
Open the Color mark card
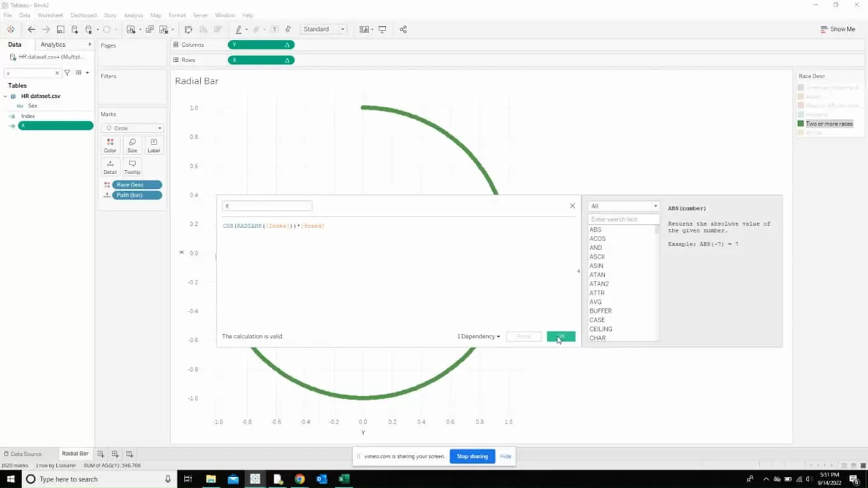pos(110,146)
